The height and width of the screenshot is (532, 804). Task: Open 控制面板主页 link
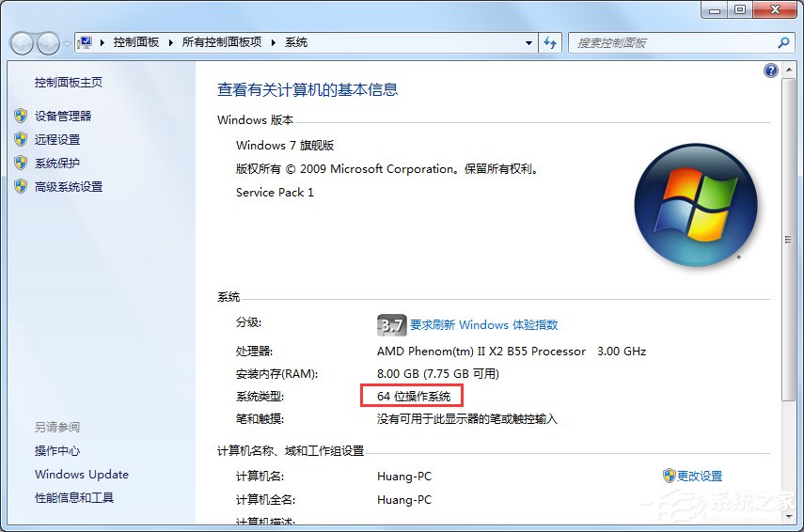pos(69,82)
